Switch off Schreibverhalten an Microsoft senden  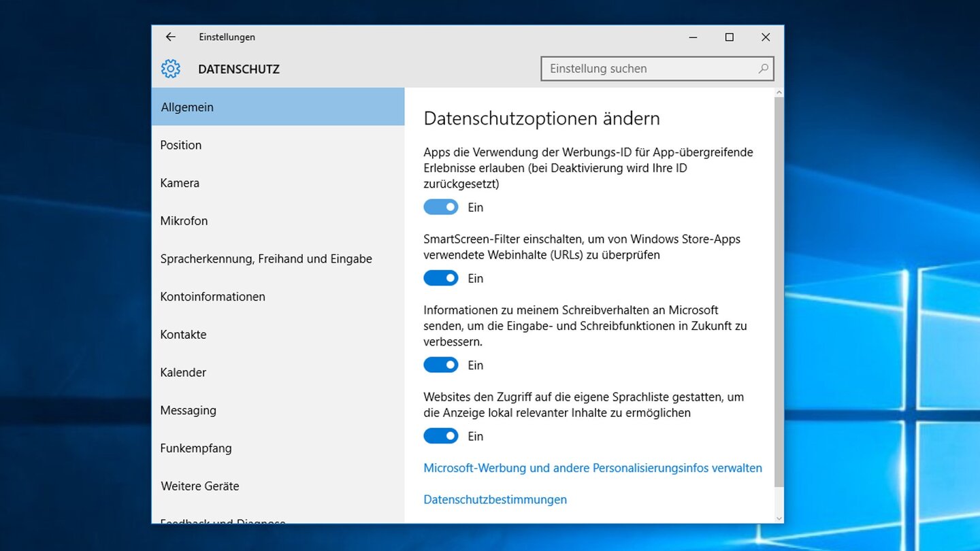tap(441, 365)
